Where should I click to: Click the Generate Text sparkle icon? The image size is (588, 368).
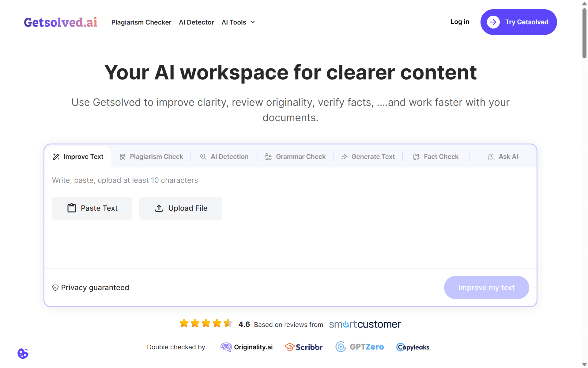click(x=344, y=157)
